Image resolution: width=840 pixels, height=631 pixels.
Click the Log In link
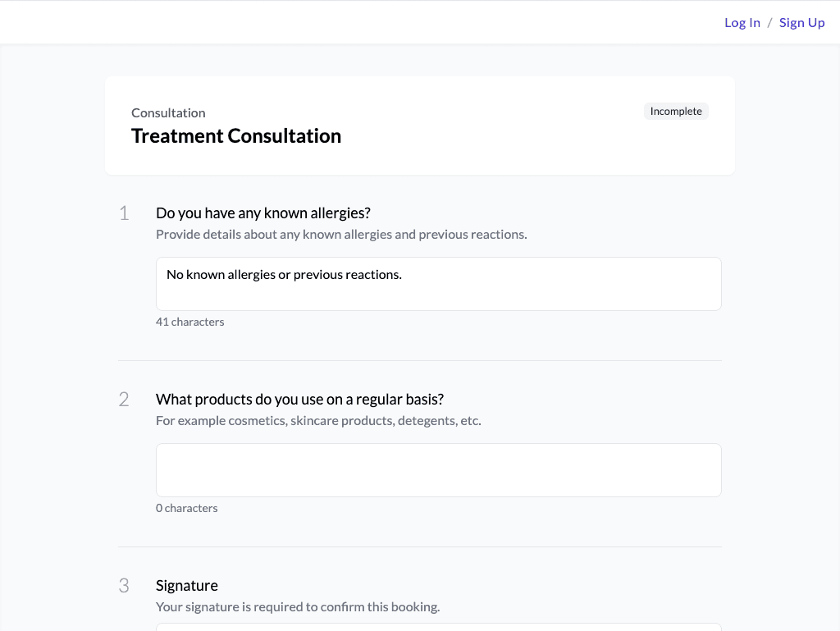(x=742, y=23)
